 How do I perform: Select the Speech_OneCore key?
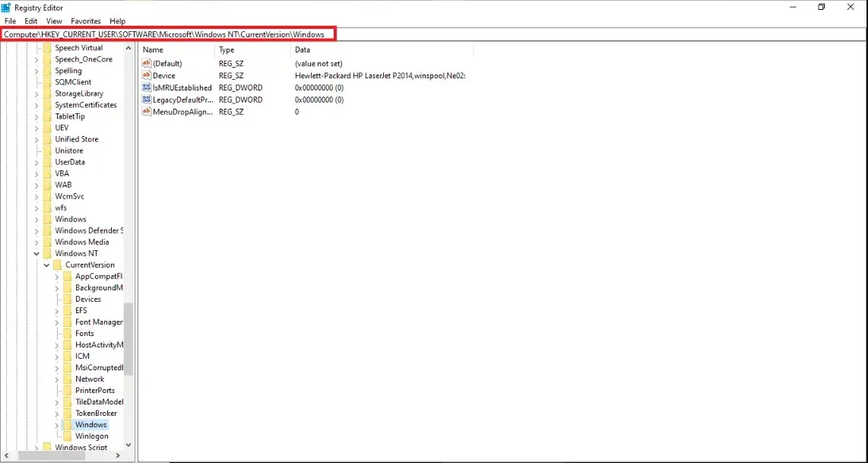pyautogui.click(x=84, y=59)
